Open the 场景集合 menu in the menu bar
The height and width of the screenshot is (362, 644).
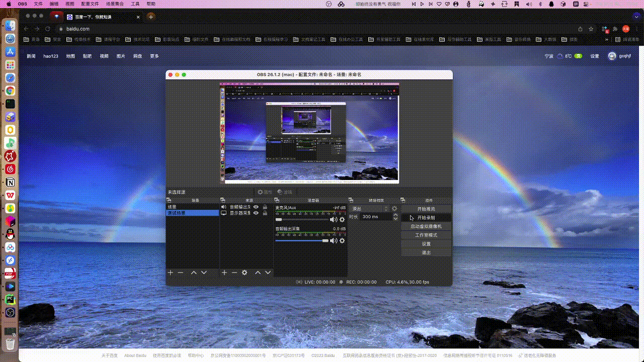(115, 4)
